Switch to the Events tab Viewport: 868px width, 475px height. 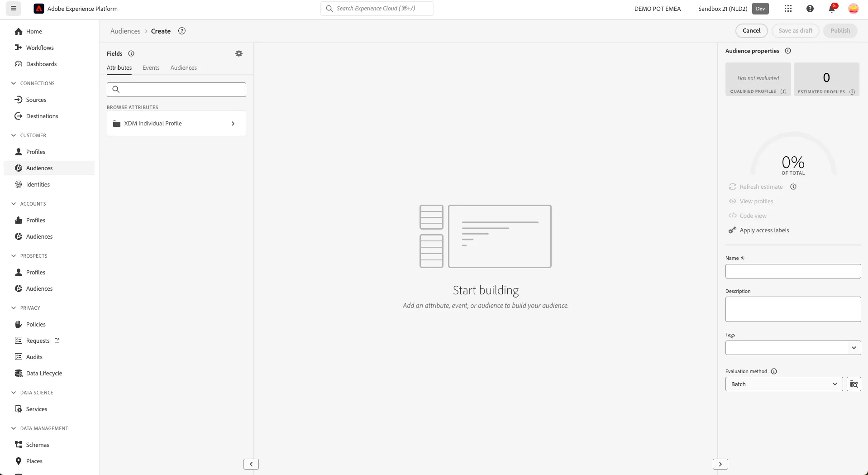[x=151, y=68]
